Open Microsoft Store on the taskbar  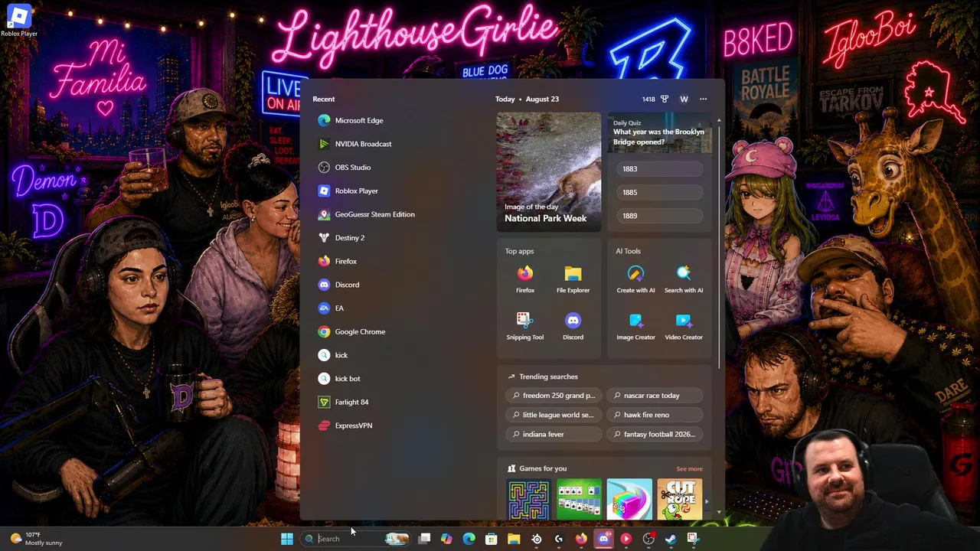click(x=492, y=539)
